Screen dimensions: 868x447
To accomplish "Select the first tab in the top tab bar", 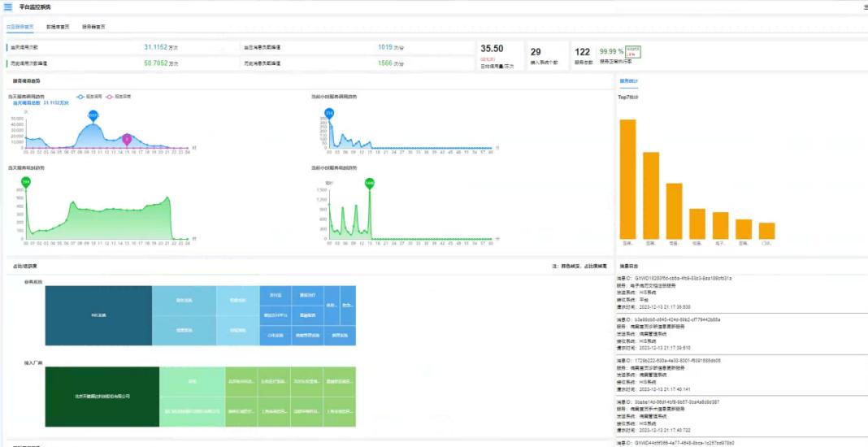I will 20,27.
